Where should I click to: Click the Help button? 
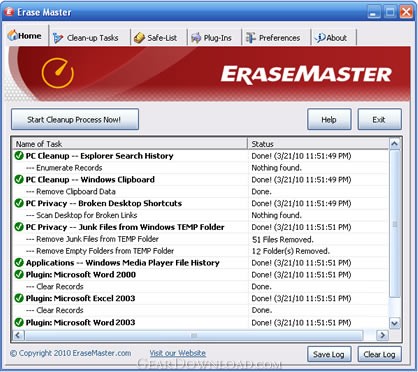point(329,119)
